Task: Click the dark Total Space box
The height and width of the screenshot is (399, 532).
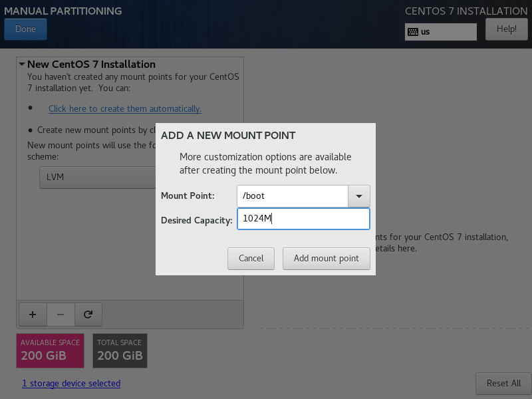Action: click(120, 350)
